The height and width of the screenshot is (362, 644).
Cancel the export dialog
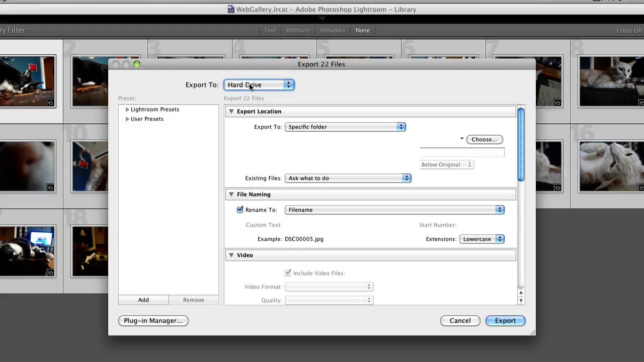(x=460, y=321)
